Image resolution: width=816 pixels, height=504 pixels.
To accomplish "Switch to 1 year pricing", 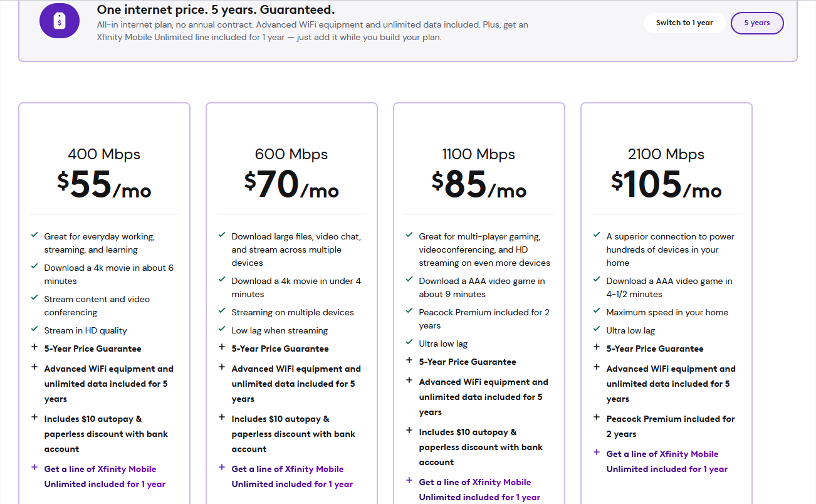I will click(x=684, y=23).
